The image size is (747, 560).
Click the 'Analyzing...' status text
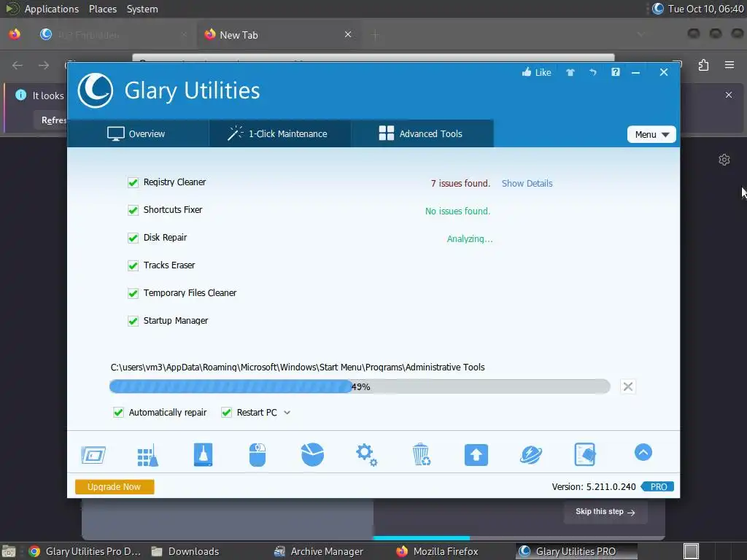tap(470, 239)
